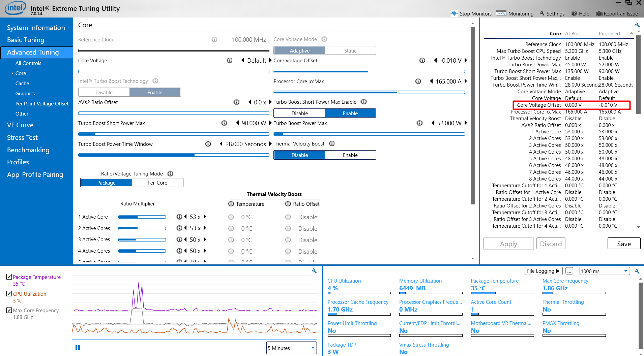Open System Information section
644x356 pixels.
tap(36, 28)
